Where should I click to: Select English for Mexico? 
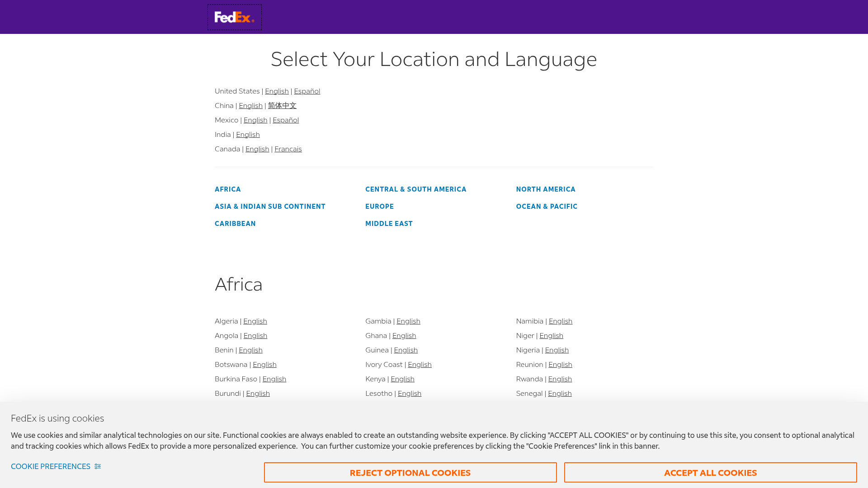[255, 120]
